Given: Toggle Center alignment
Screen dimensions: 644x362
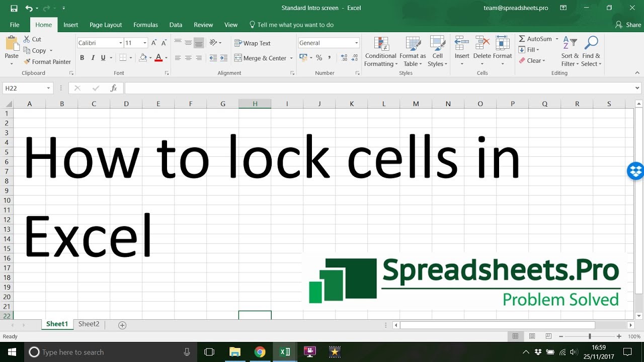Looking at the screenshot, I should point(188,58).
